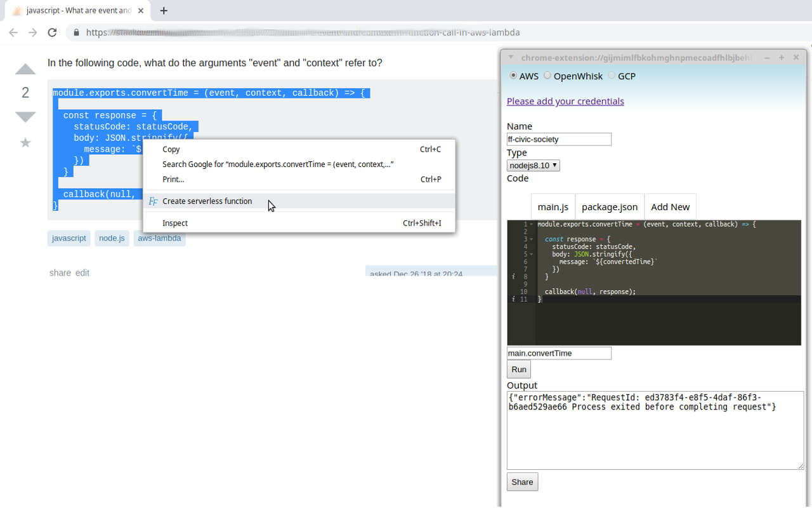812x508 pixels.
Task: Close the javascript question browser tab
Action: point(141,11)
